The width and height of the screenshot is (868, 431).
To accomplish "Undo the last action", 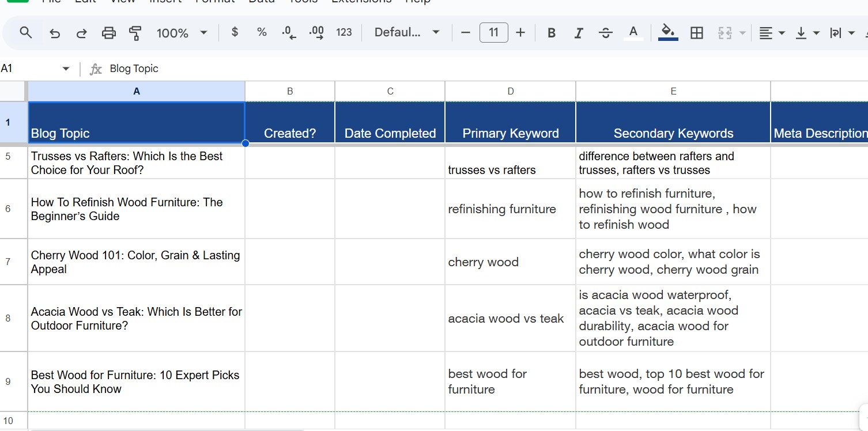I will 55,33.
